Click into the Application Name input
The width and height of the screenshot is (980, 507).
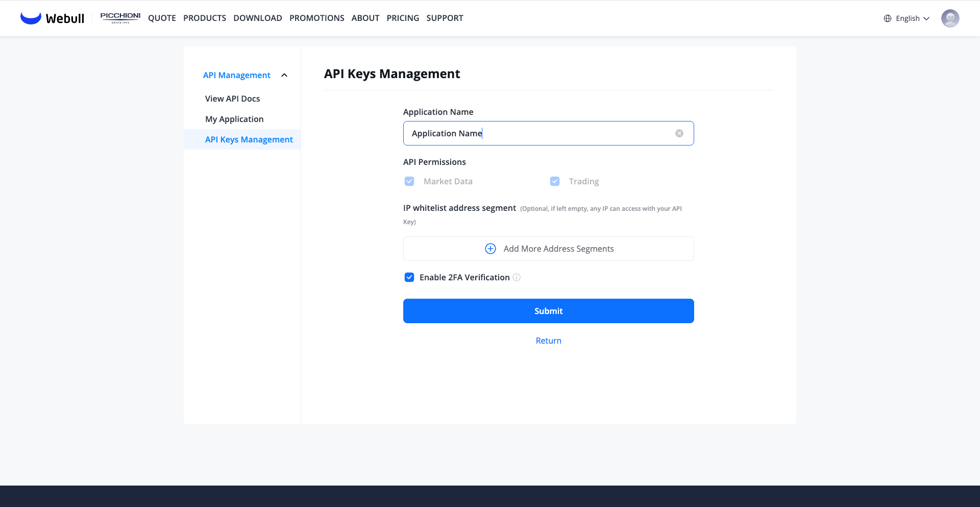pos(549,133)
